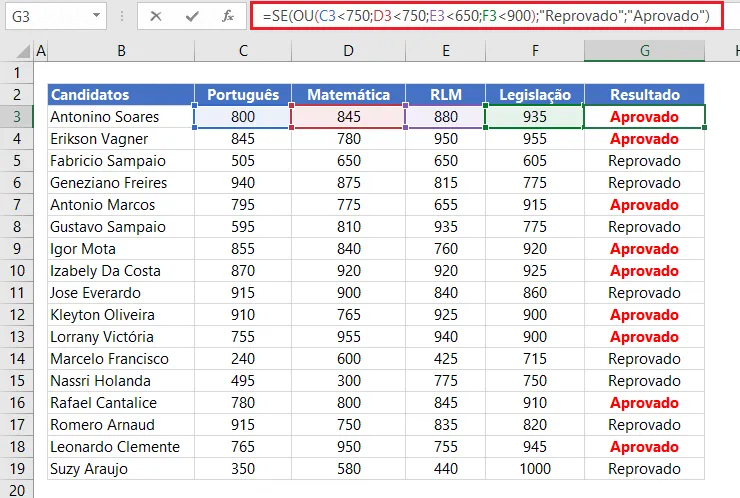This screenshot has width=740, height=498.
Task: Select the Marcelo Francisco name cell
Action: coord(121,358)
